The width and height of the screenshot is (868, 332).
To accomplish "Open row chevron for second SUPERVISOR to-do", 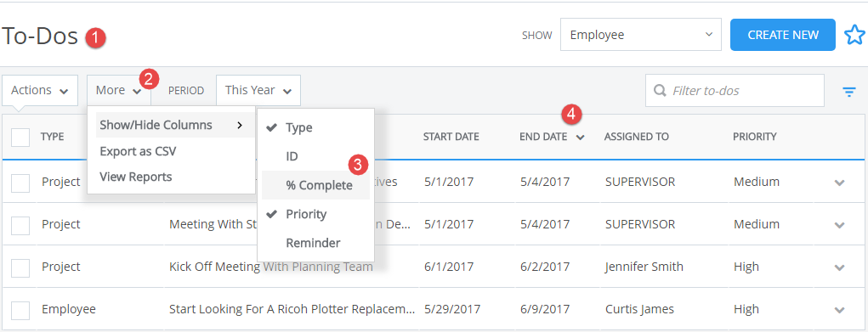I will point(840,225).
